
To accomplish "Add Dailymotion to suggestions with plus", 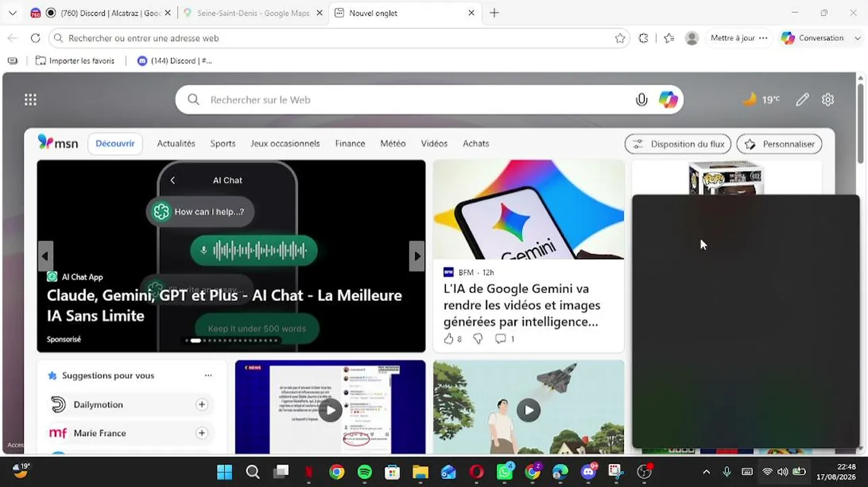I will coord(201,404).
